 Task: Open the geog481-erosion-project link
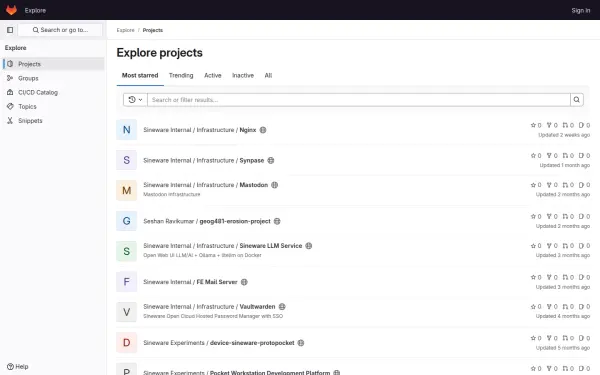click(207, 221)
